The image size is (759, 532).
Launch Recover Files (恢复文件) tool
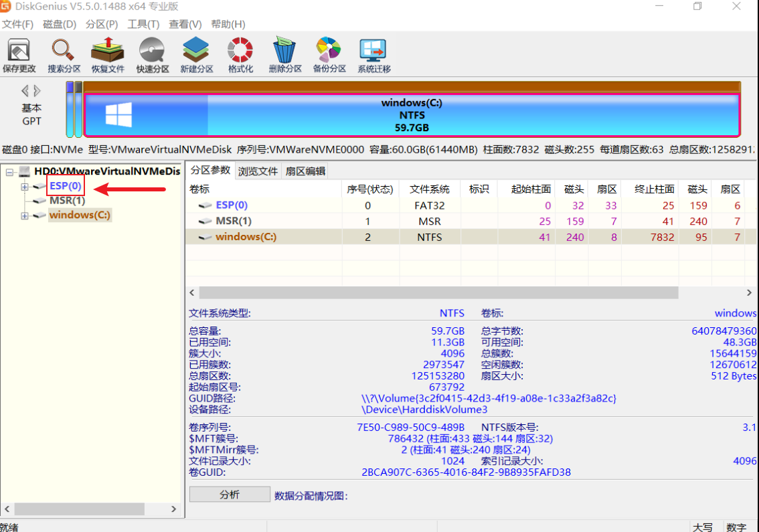pos(108,55)
